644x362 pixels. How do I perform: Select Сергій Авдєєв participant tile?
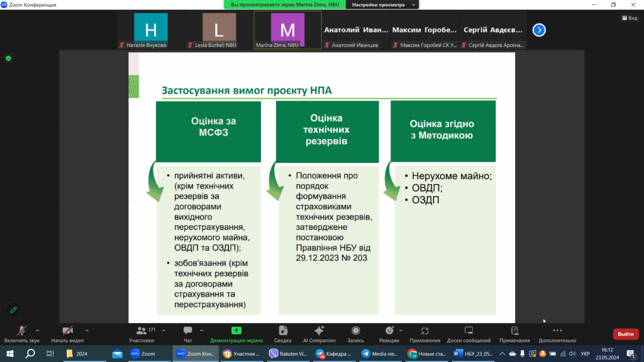493,30
